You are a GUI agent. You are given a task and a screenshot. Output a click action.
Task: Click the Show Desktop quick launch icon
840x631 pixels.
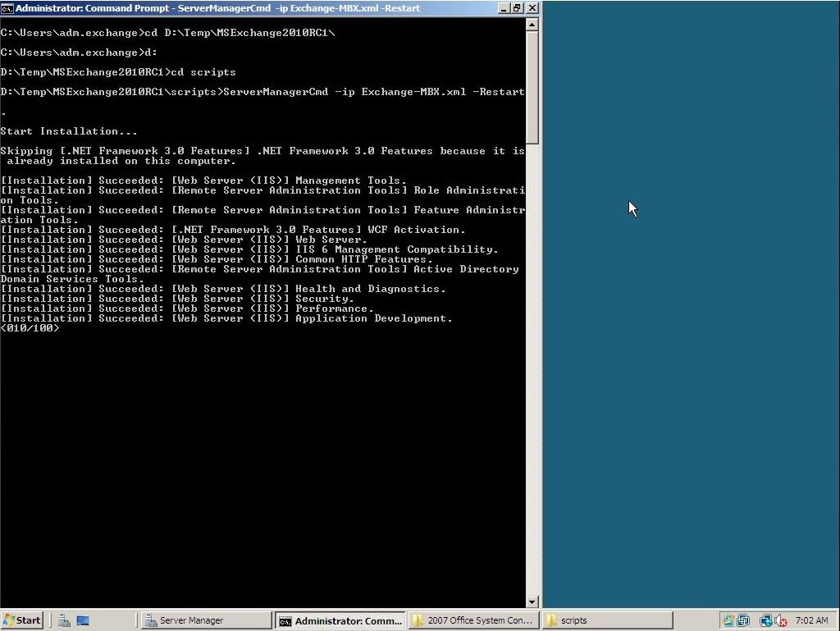click(83, 620)
